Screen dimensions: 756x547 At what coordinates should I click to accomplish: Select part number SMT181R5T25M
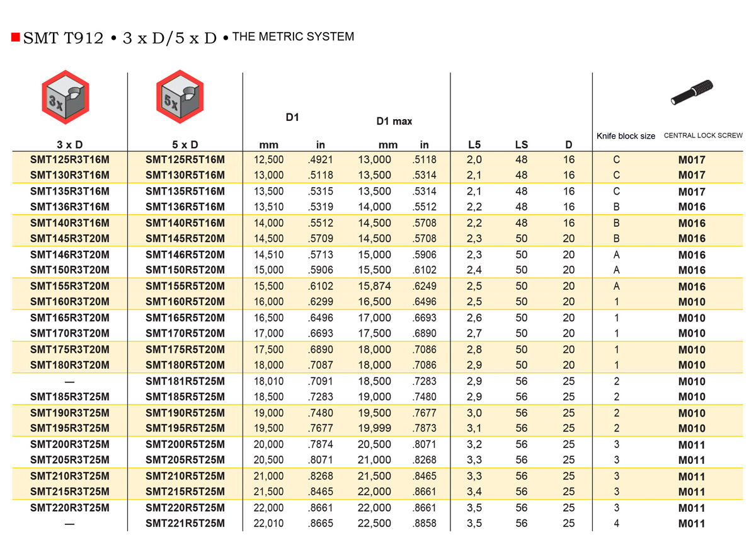tap(185, 381)
